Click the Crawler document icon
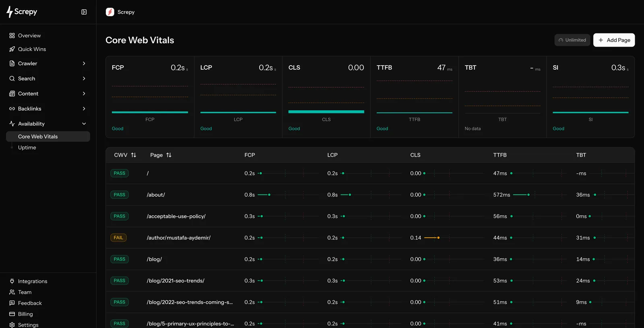 click(x=12, y=63)
